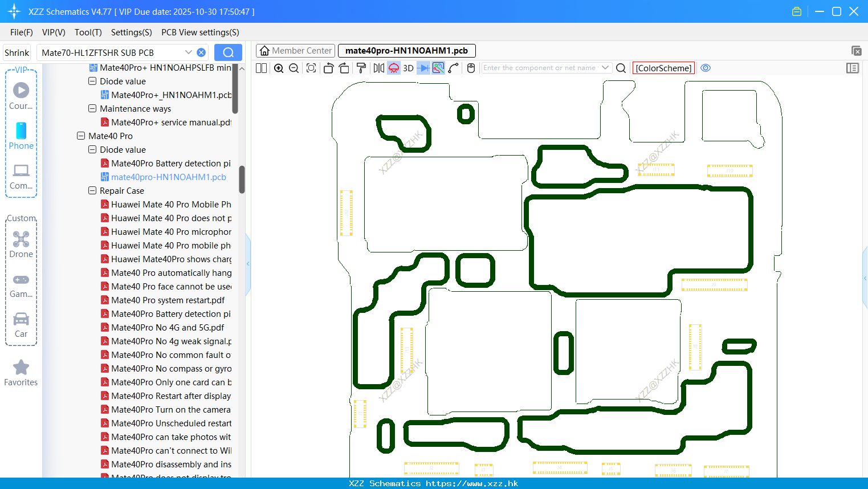Open Mate40Pro+ service manual.pdf
Viewport: 868px width, 489px height.
166,123
